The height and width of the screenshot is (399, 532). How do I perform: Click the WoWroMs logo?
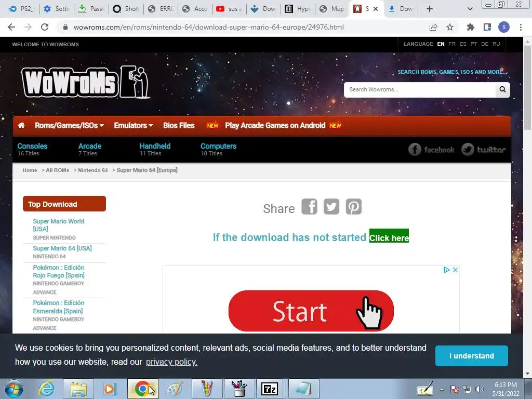[x=86, y=82]
